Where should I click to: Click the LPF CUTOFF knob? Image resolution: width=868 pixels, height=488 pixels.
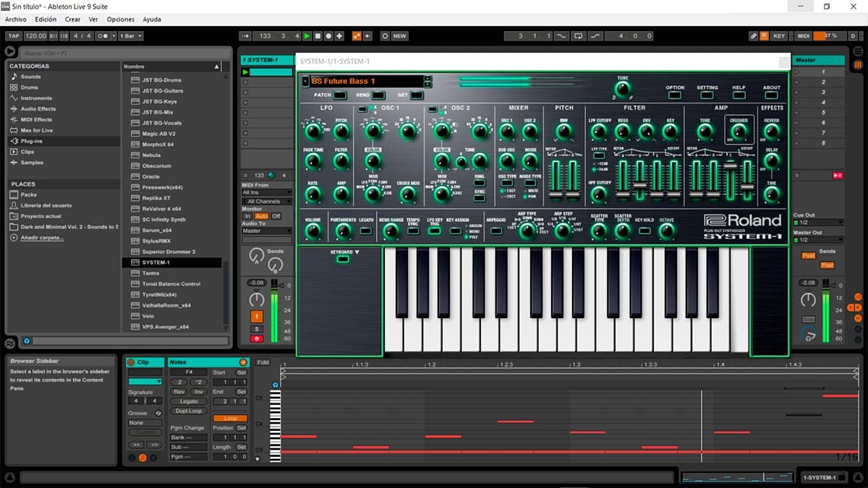click(598, 132)
